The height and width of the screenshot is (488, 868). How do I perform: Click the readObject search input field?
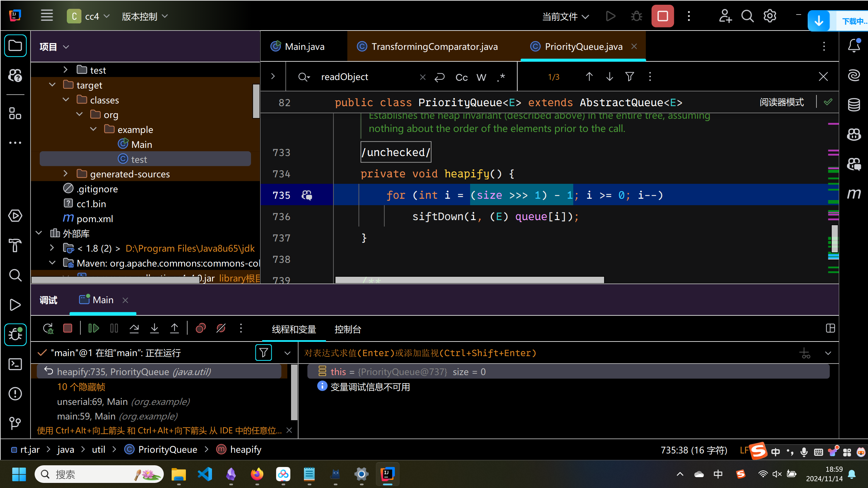[x=368, y=77]
